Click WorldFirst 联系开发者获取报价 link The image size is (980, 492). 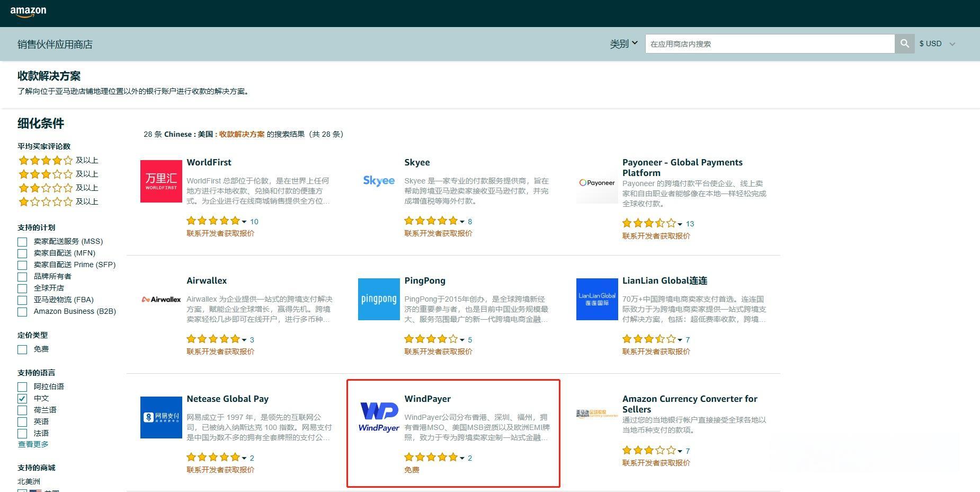click(220, 233)
